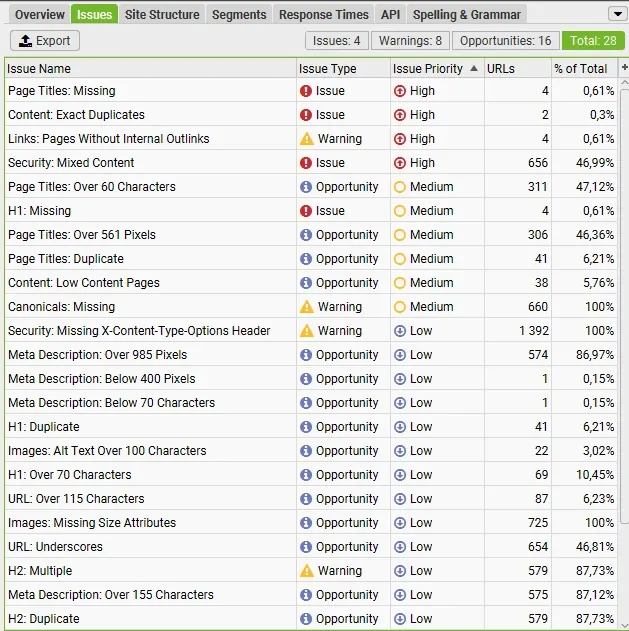Filter by Opportunities: 16 button
Screen dimensions: 629x631
tap(505, 41)
